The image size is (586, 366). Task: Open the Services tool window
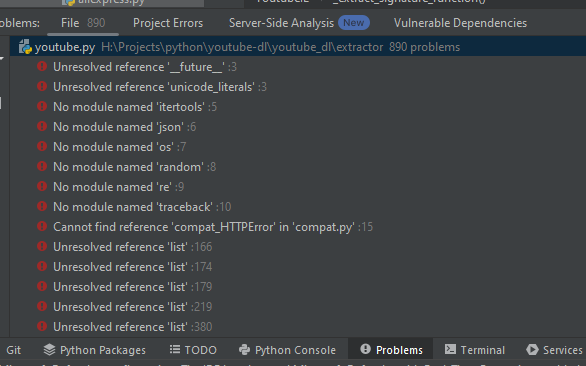[555, 350]
